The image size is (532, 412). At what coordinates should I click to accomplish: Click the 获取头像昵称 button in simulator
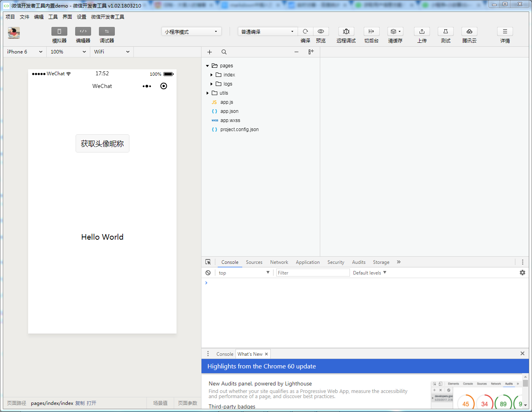[x=103, y=143]
